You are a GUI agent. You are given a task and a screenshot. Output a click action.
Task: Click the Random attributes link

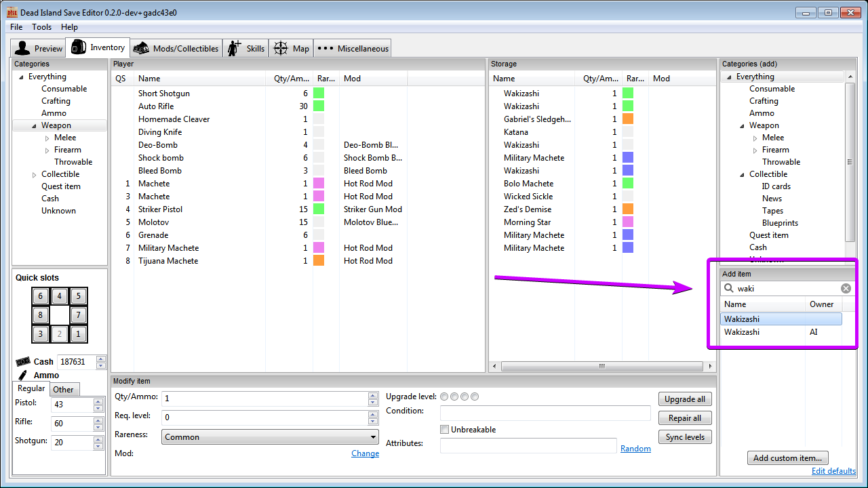coord(635,449)
